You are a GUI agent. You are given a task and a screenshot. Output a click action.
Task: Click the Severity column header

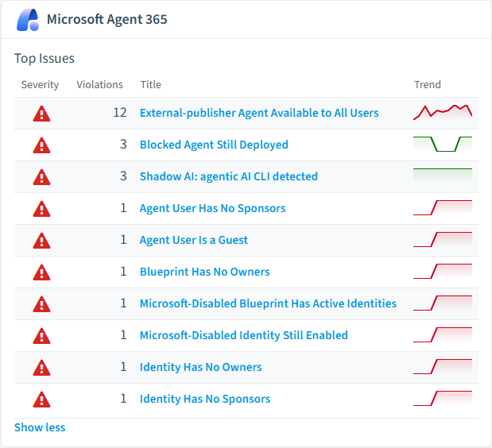point(40,85)
